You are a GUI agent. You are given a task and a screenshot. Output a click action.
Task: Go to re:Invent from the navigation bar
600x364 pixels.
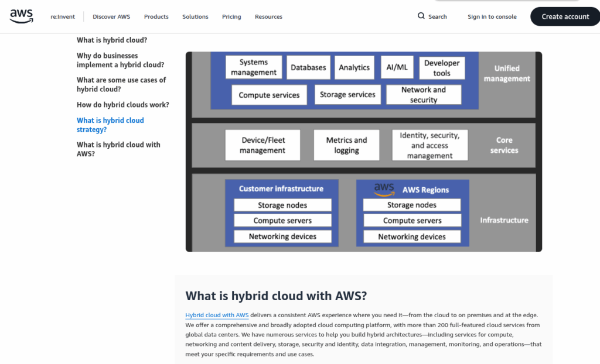[62, 16]
